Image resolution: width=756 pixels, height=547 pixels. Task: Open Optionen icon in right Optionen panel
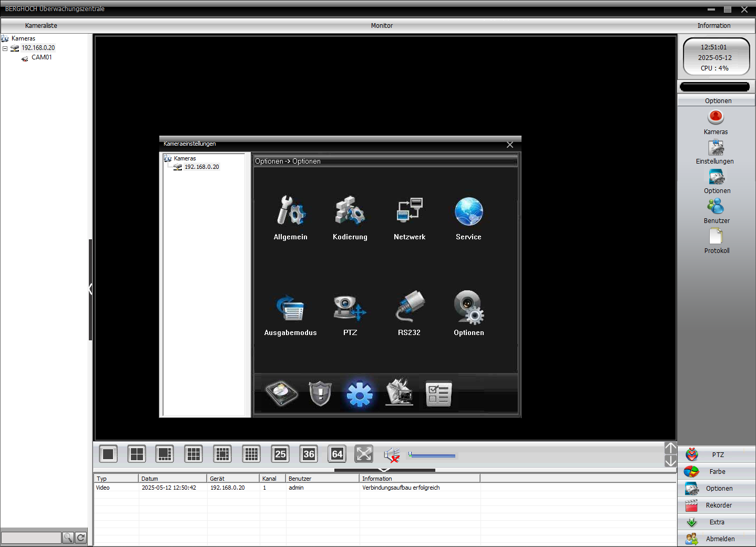[717, 177]
